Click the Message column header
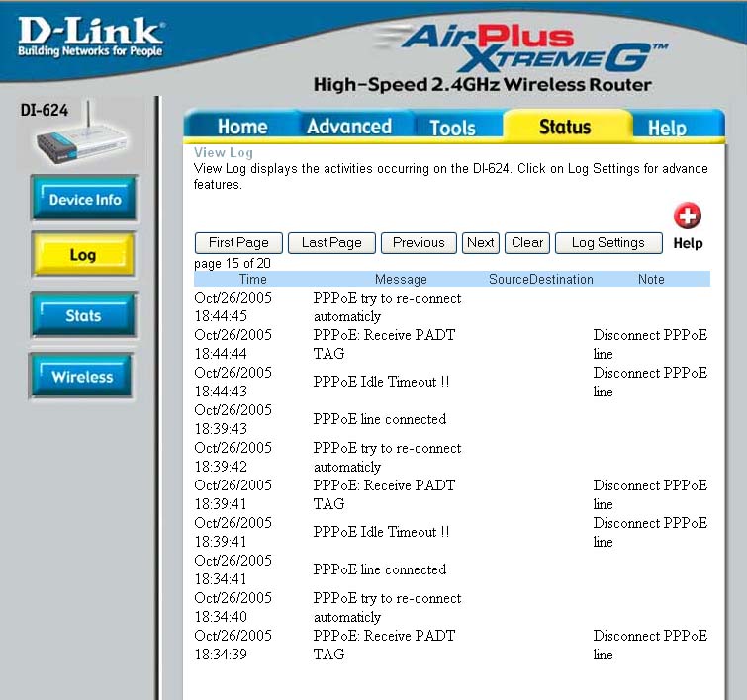 click(401, 279)
